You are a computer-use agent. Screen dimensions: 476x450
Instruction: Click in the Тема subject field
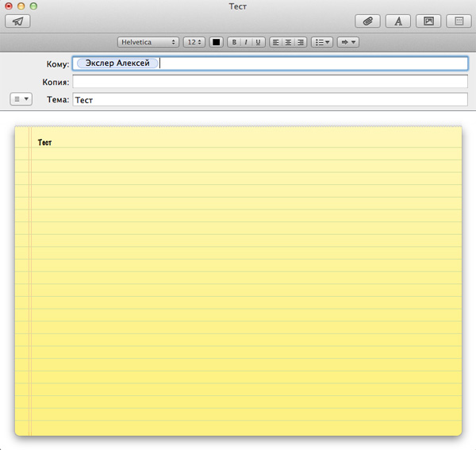(x=270, y=100)
